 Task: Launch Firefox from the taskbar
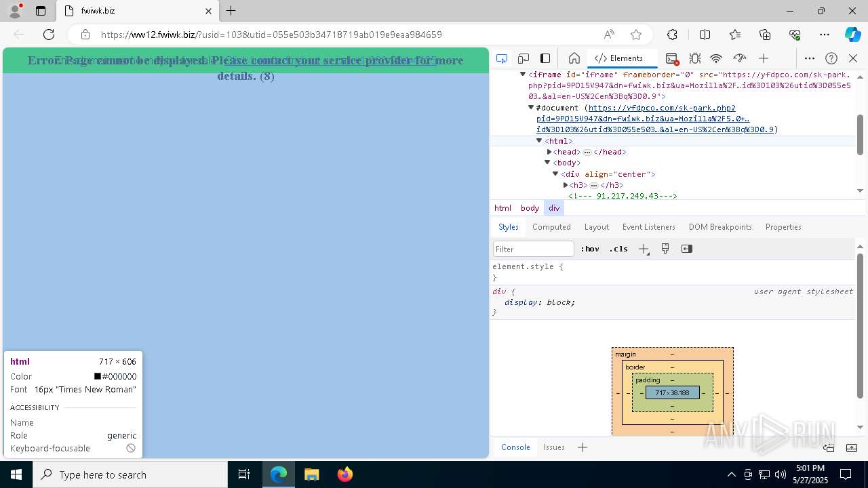click(x=345, y=474)
